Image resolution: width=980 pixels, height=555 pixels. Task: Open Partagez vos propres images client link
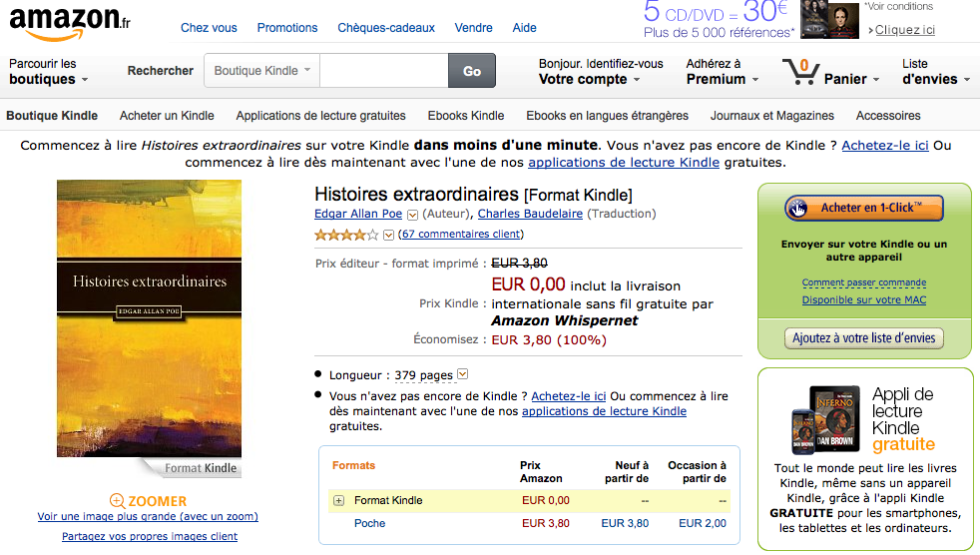pyautogui.click(x=150, y=537)
